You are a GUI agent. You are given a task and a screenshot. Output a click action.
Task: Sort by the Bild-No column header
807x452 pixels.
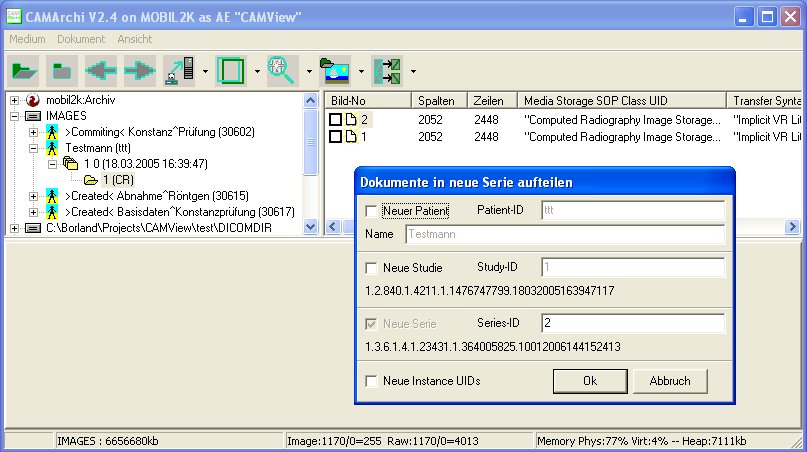pyautogui.click(x=368, y=100)
